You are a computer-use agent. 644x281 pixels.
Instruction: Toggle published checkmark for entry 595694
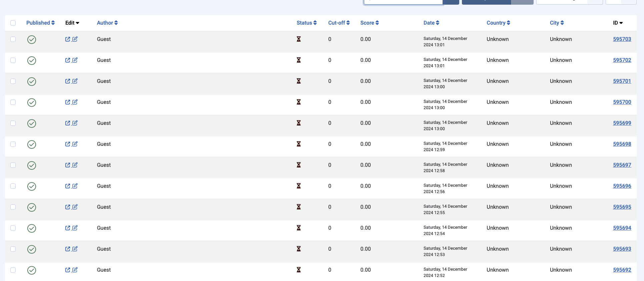coord(32,228)
